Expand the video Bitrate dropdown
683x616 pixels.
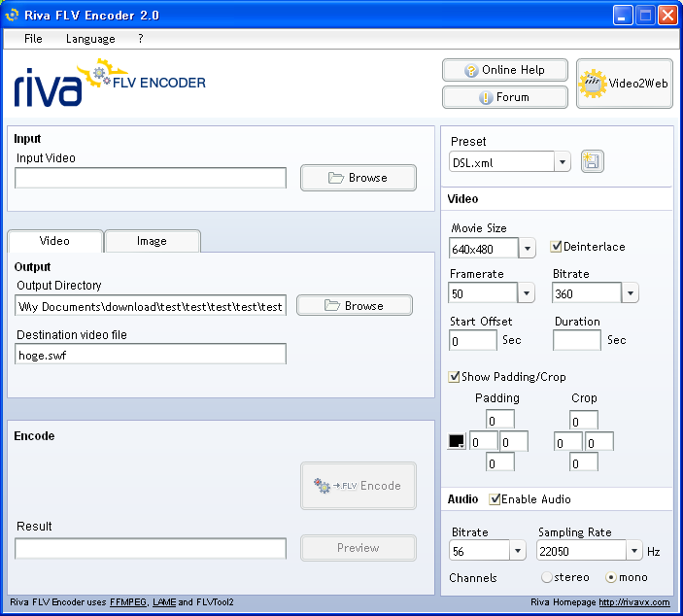click(631, 292)
